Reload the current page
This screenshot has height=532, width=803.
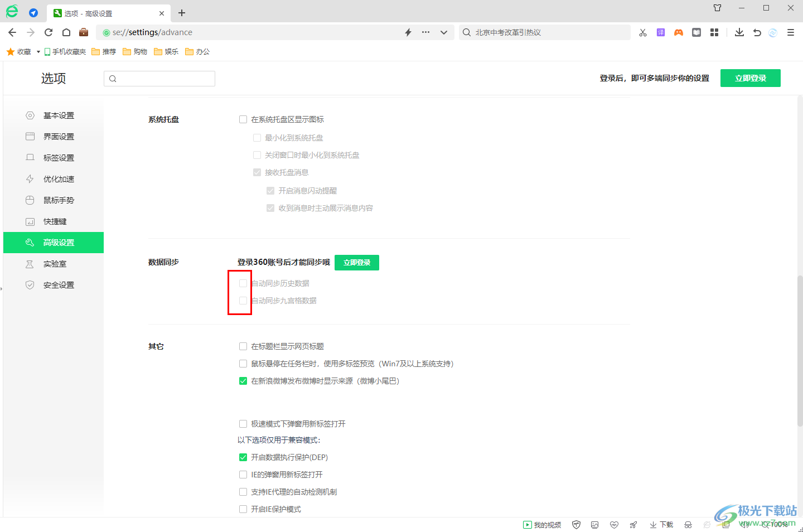[x=49, y=32]
